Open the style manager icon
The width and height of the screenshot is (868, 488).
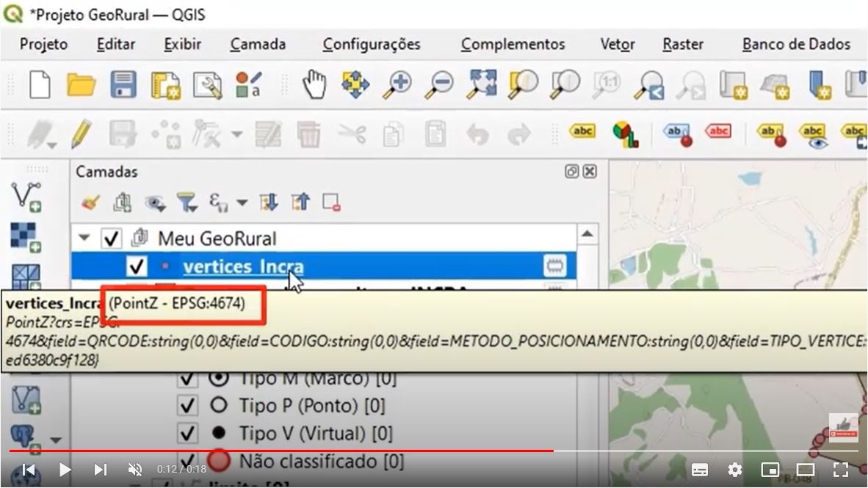(x=248, y=84)
